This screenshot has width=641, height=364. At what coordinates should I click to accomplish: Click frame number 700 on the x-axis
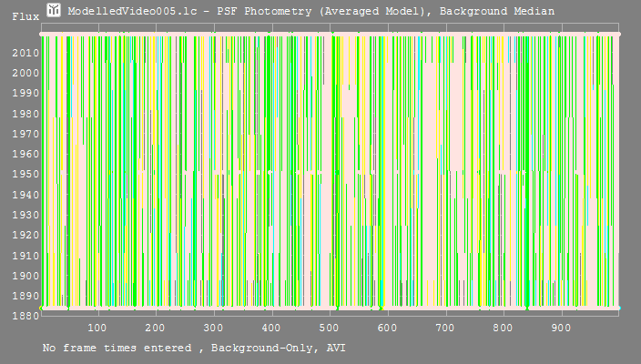444,328
